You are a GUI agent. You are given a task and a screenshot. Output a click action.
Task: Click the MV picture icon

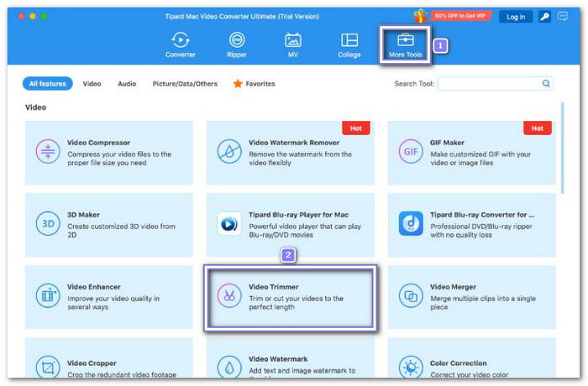pyautogui.click(x=293, y=40)
